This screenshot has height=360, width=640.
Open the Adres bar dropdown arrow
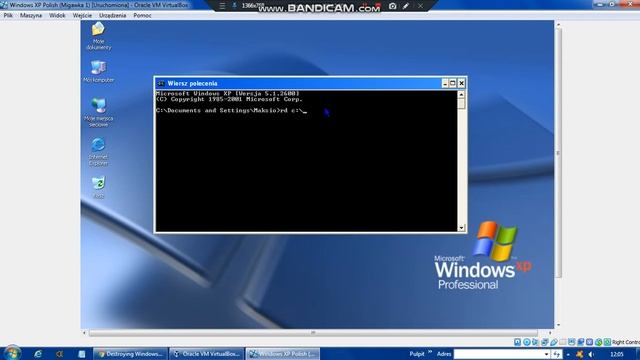(547, 354)
